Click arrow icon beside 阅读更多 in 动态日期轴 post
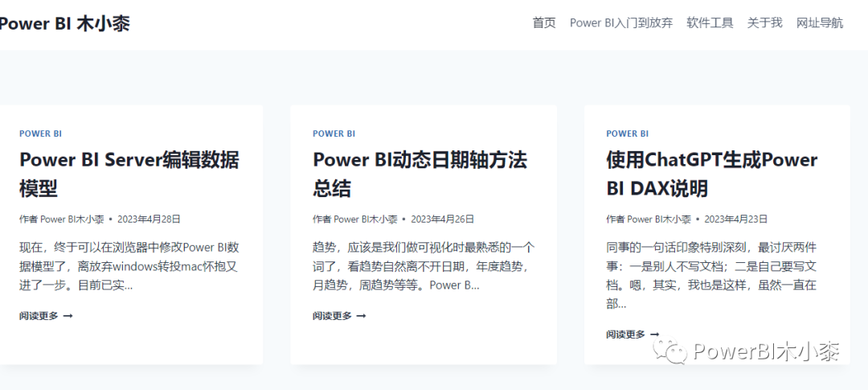The height and width of the screenshot is (390, 868). [x=361, y=316]
